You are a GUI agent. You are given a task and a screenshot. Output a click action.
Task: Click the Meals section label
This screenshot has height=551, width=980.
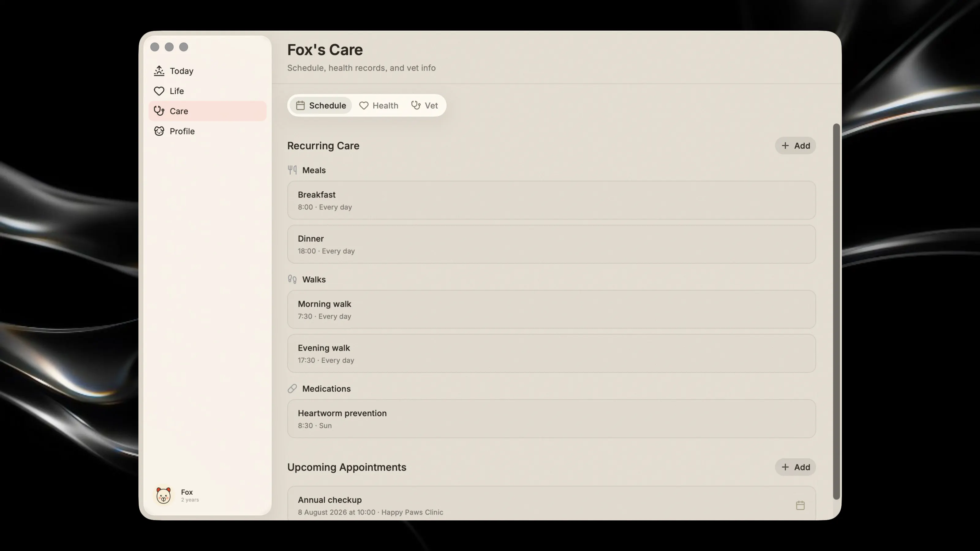pos(314,171)
